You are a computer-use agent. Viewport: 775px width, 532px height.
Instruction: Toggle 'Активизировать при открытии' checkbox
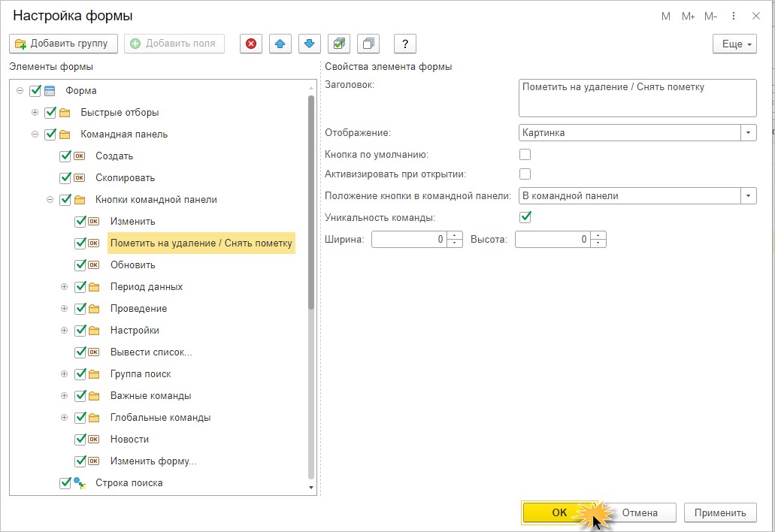point(525,174)
